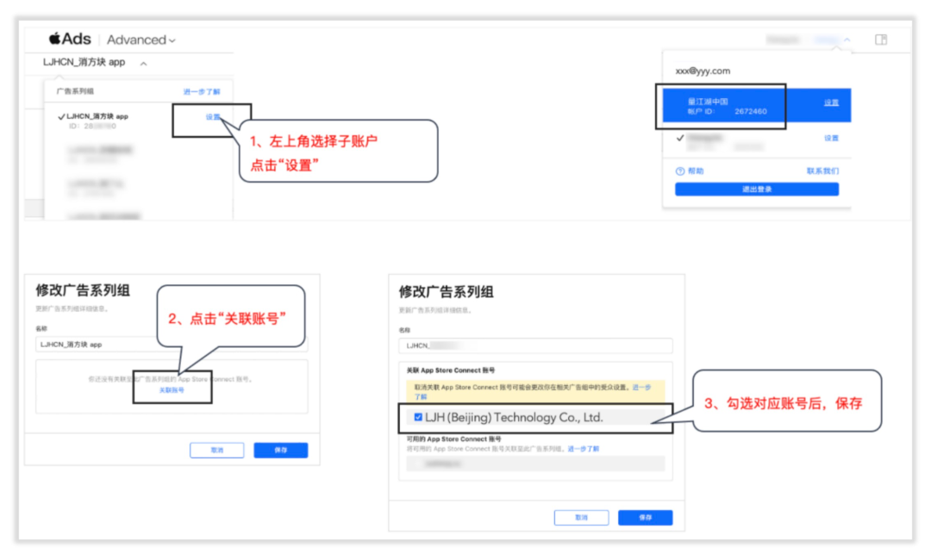
Task: Click 取消 in dialog with LJH (Beijing) checkbox
Action: click(581, 518)
